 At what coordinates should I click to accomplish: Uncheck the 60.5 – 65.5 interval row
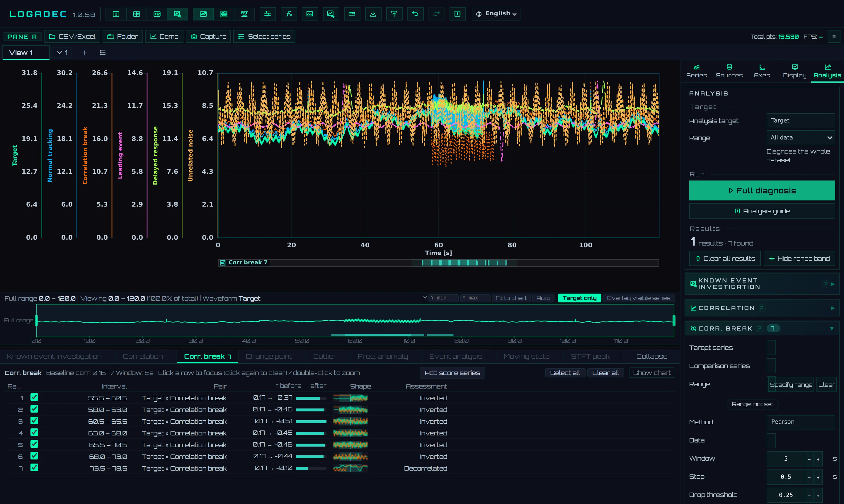click(x=34, y=420)
